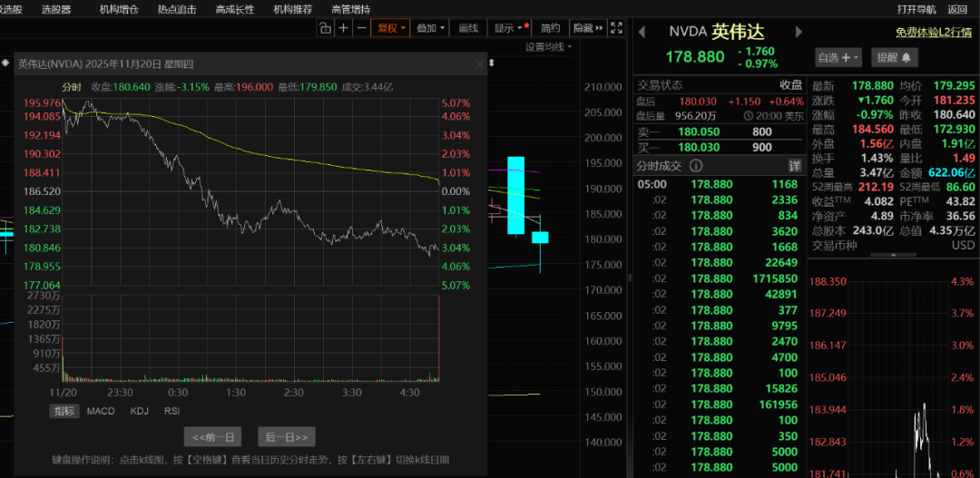Go to previous stock with left arrow
980x478 pixels.
point(642,32)
